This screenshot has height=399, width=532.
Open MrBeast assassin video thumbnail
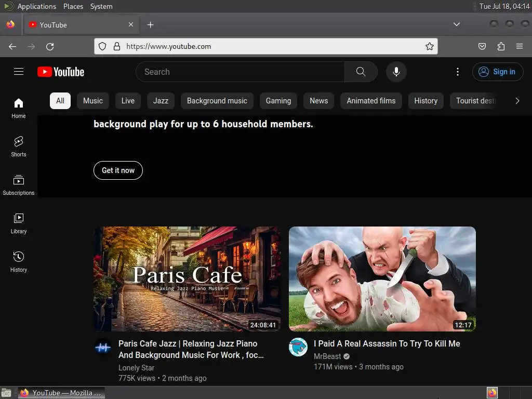click(382, 279)
